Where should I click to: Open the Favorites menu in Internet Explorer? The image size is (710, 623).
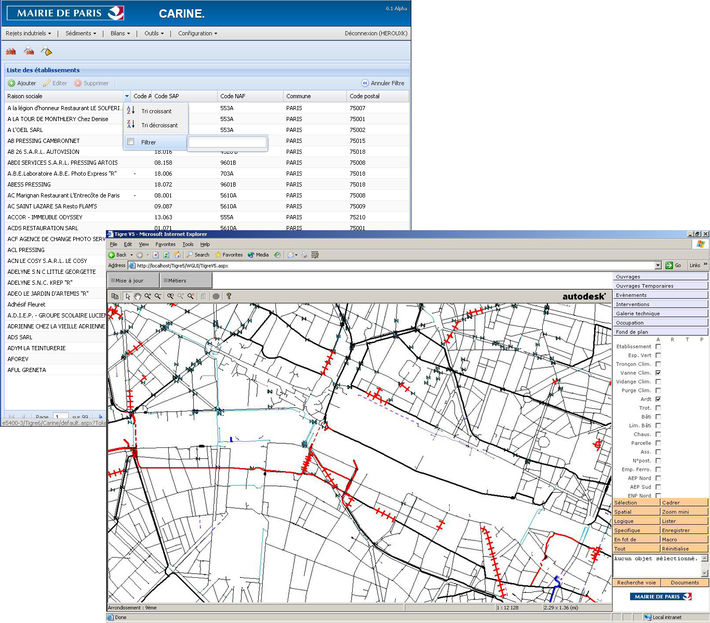point(165,244)
